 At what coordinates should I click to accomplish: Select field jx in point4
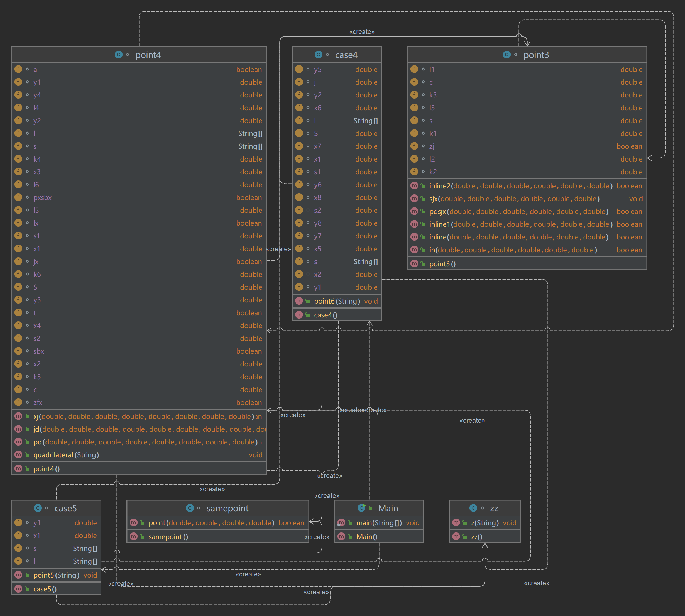click(139, 261)
